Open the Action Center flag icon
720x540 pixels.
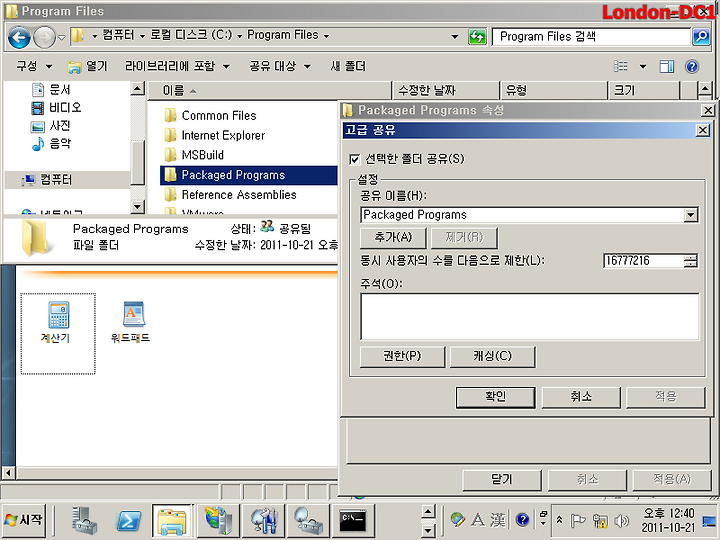[x=578, y=520]
